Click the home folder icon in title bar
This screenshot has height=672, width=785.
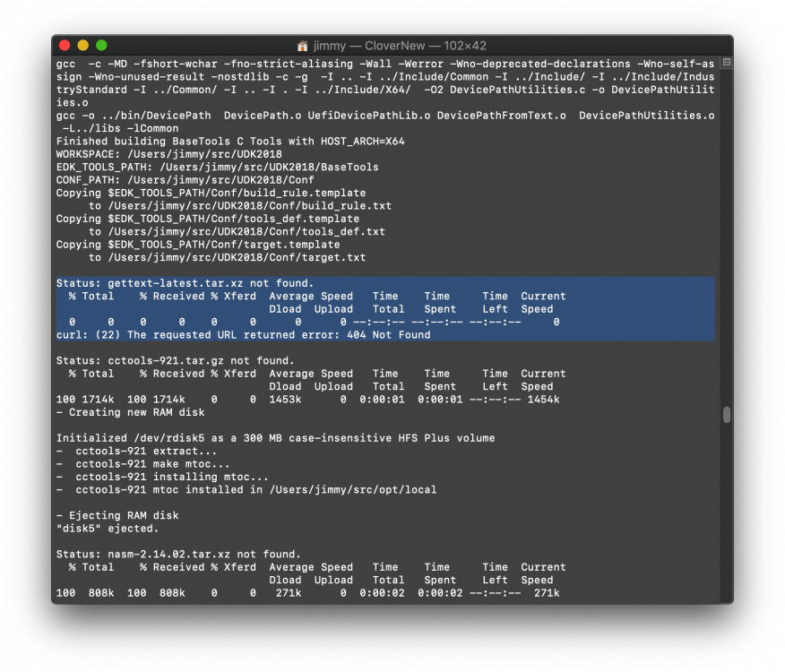302,46
